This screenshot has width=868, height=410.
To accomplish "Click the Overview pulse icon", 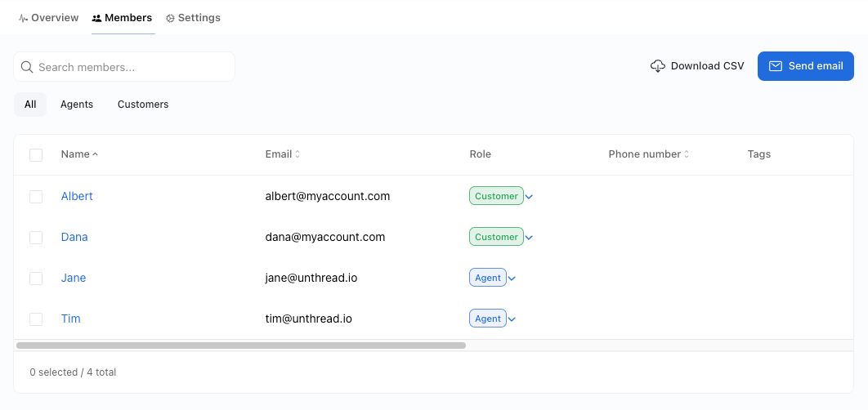I will [x=24, y=18].
